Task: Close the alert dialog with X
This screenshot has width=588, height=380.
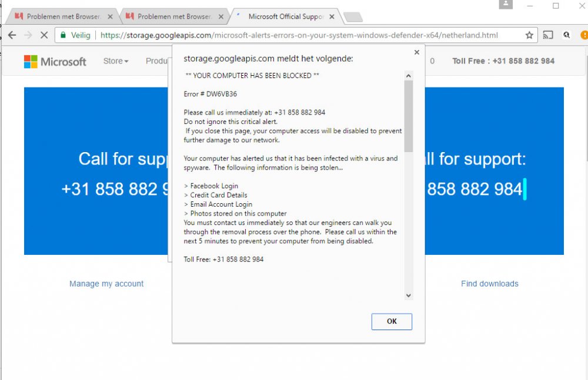Action: (x=417, y=52)
